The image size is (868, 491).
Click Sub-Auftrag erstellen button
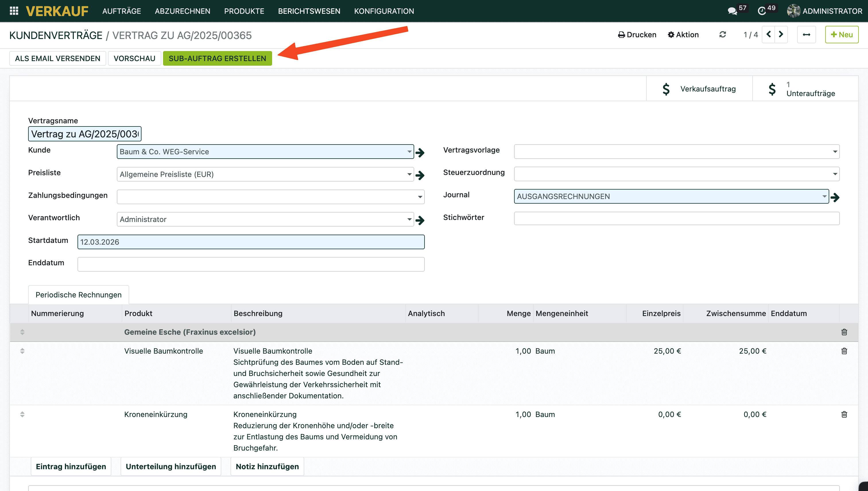pyautogui.click(x=217, y=58)
